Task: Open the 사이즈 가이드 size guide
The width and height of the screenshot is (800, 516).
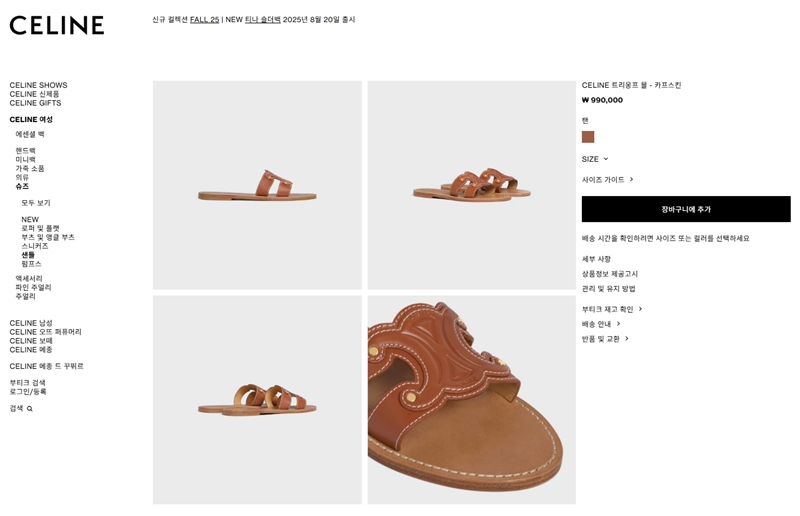Action: coord(607,180)
